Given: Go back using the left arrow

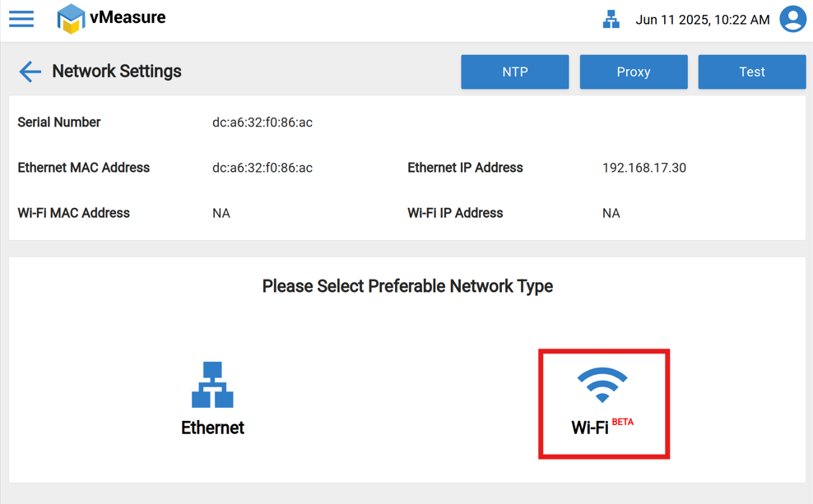Looking at the screenshot, I should pyautogui.click(x=30, y=72).
